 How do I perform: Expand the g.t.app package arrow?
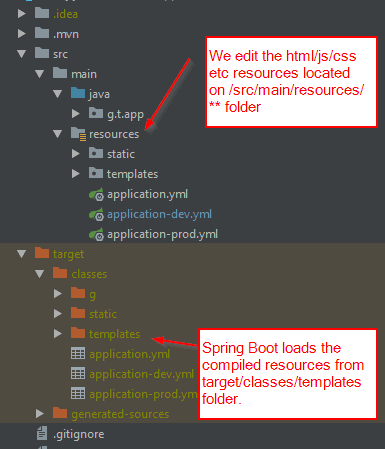click(76, 114)
